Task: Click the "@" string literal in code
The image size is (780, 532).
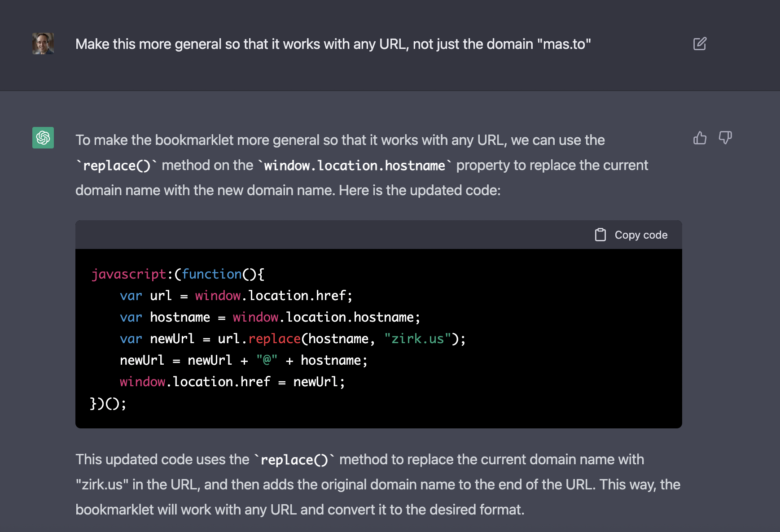Action: 267,360
